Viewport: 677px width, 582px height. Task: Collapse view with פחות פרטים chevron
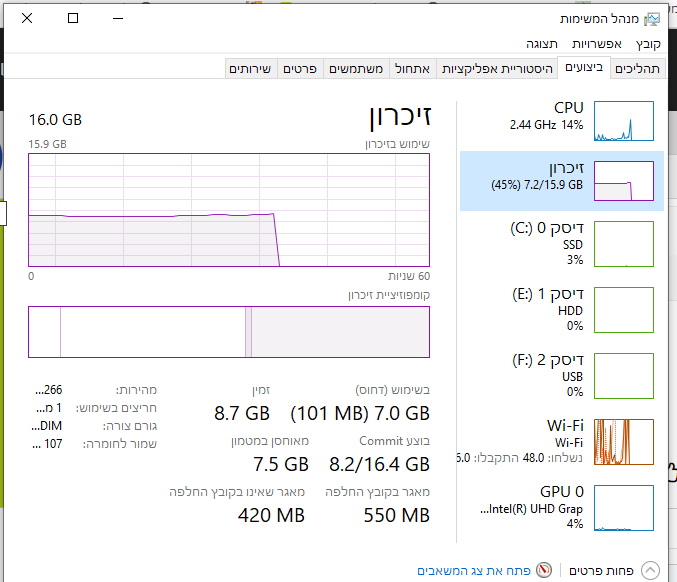click(651, 570)
